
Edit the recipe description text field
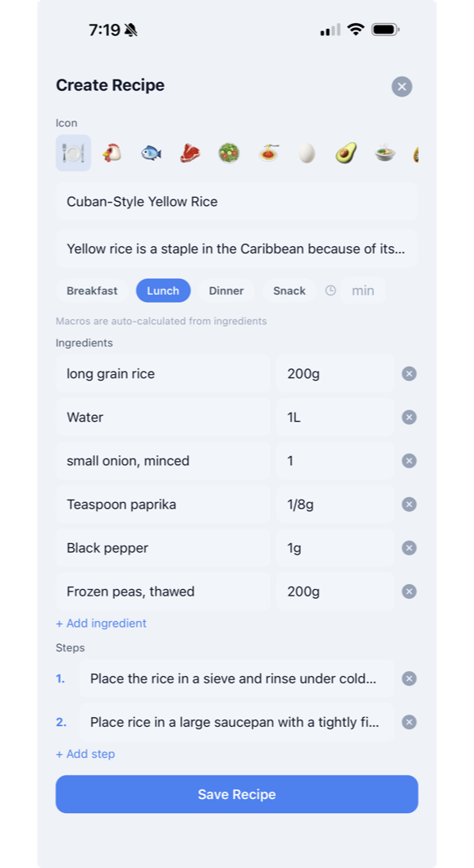click(236, 249)
